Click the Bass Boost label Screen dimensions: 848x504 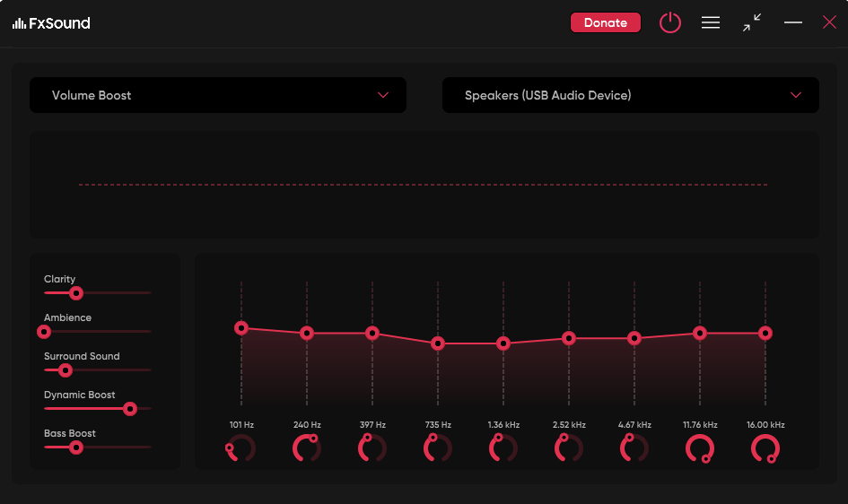70,433
